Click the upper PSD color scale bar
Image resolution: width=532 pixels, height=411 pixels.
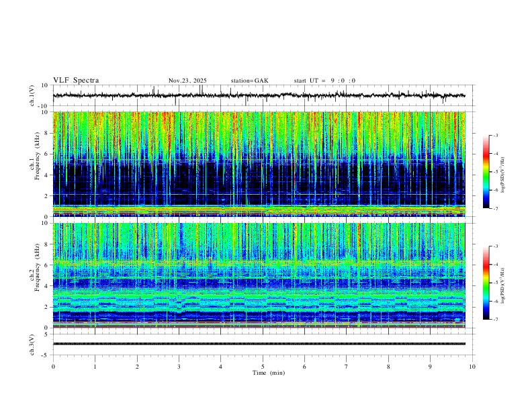[x=486, y=172]
